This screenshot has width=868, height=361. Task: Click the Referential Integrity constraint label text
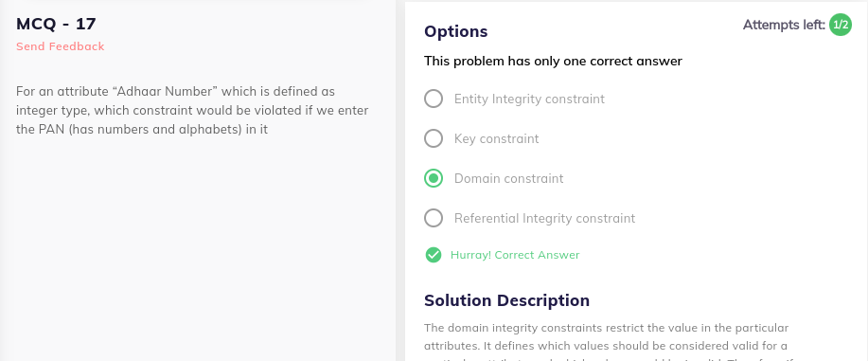544,219
